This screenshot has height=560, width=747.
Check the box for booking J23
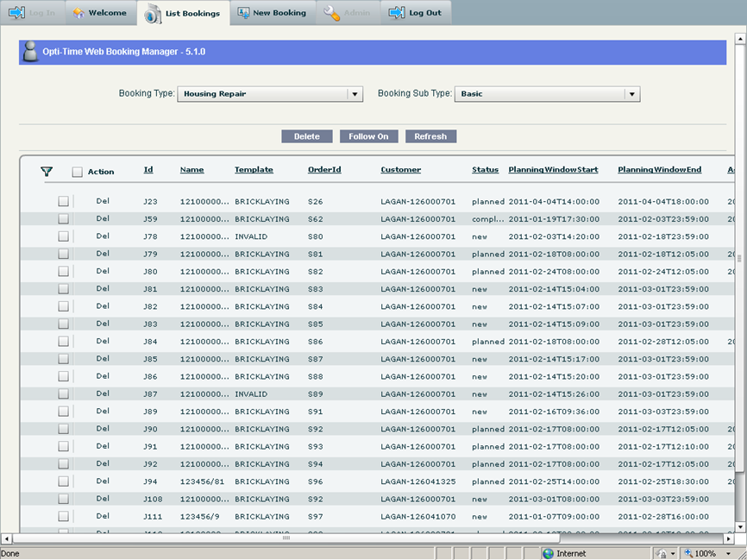(64, 201)
